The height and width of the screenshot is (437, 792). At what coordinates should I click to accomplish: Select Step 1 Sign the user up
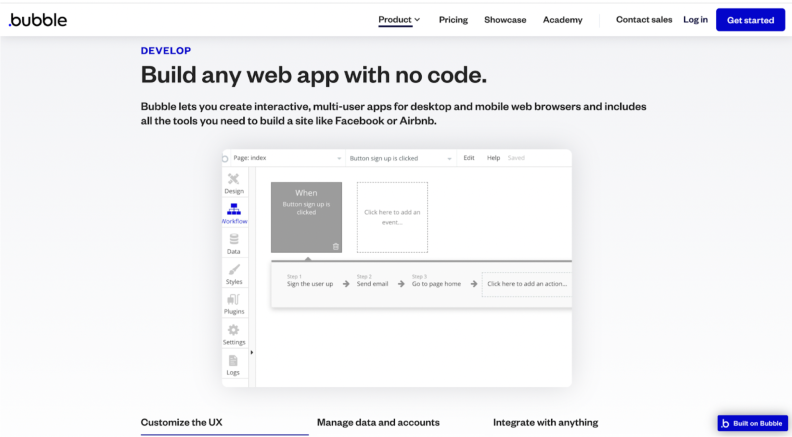tap(310, 281)
